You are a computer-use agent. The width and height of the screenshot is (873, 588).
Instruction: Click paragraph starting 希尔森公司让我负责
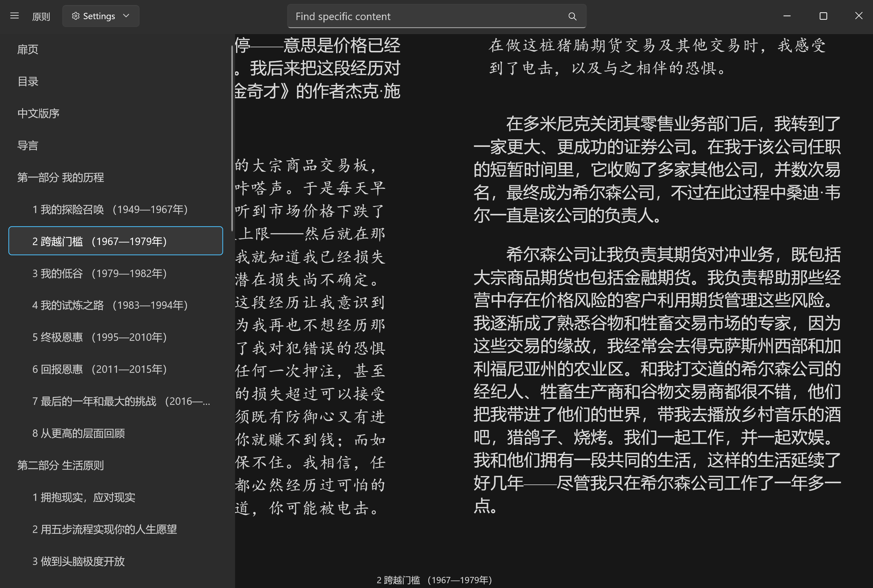[657, 379]
